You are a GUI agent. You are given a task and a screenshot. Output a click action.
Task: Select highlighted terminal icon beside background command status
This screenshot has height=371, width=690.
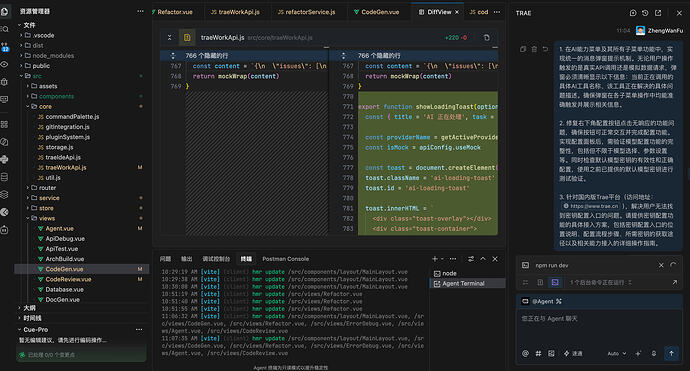point(555,283)
